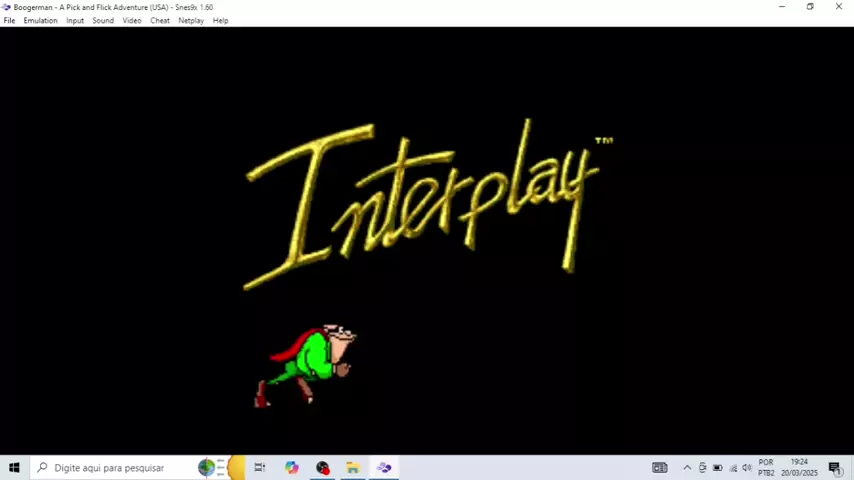This screenshot has height=480, width=854.
Task: Open the Cheat menu
Action: (160, 21)
